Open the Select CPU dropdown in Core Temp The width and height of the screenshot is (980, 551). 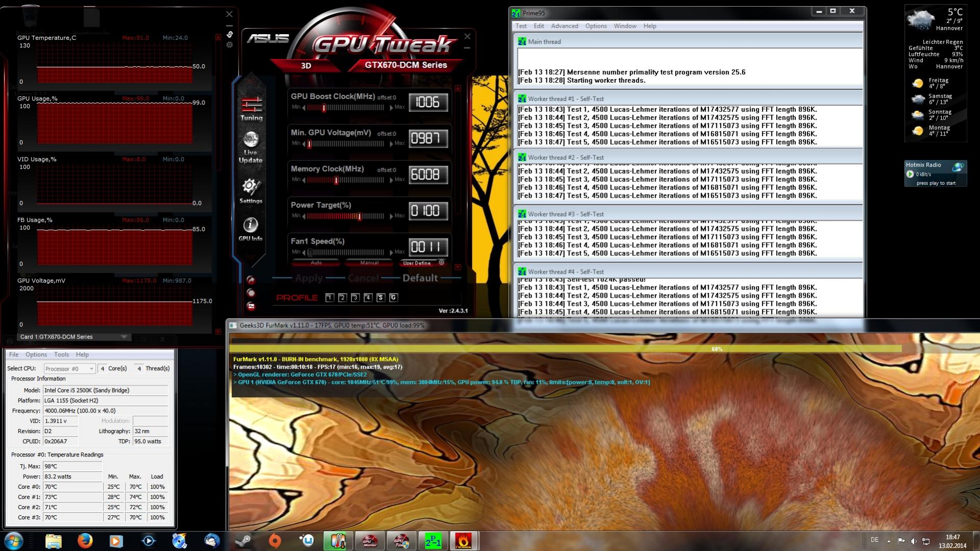coord(69,368)
